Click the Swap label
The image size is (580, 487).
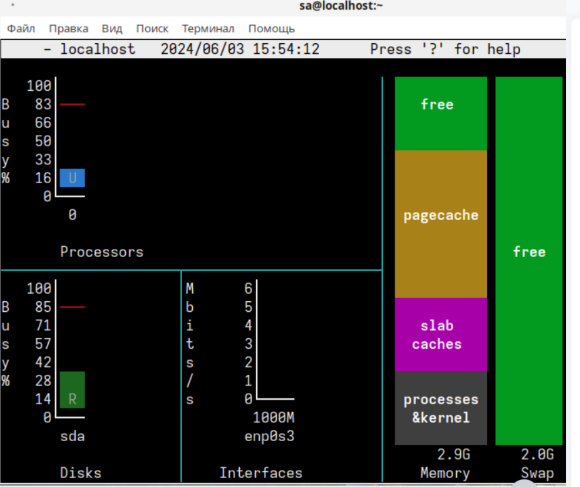537,473
